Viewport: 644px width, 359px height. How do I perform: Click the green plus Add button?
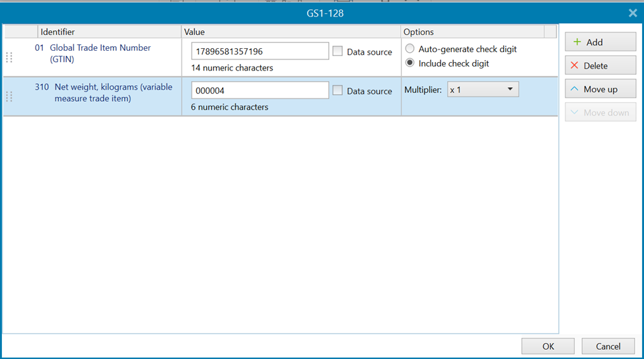(600, 42)
